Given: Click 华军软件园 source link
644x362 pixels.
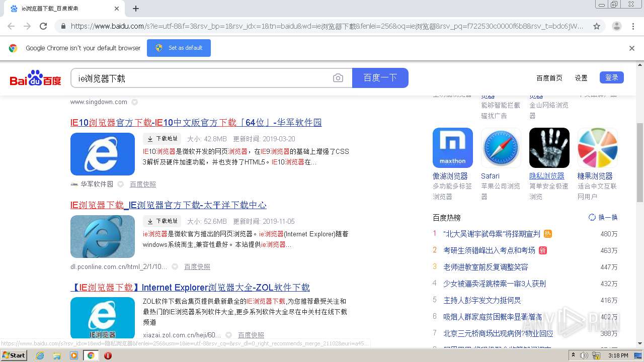Looking at the screenshot, I should point(97,184).
